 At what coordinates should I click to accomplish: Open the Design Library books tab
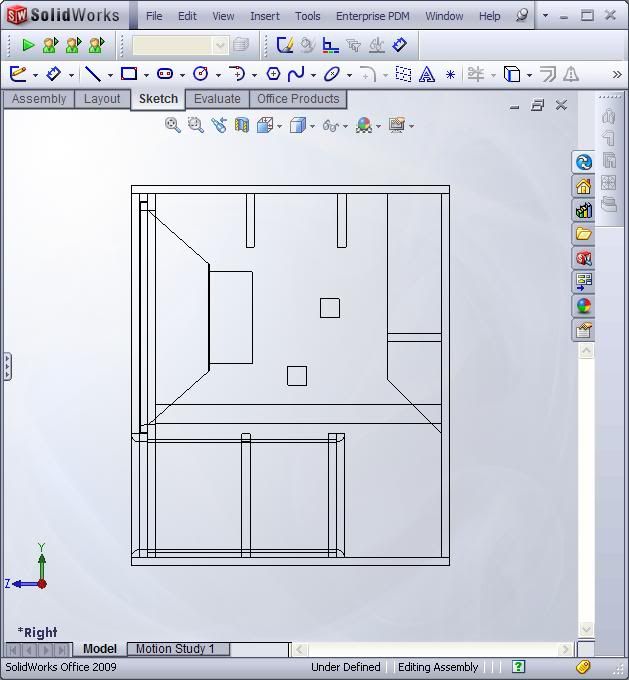click(584, 210)
